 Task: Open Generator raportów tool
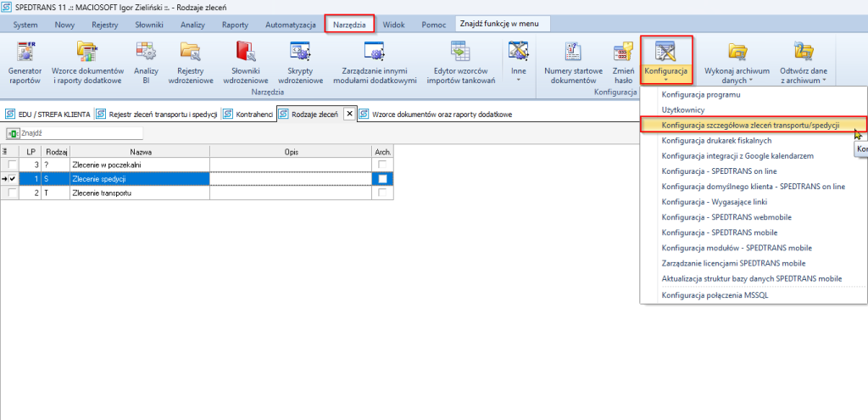(x=25, y=61)
